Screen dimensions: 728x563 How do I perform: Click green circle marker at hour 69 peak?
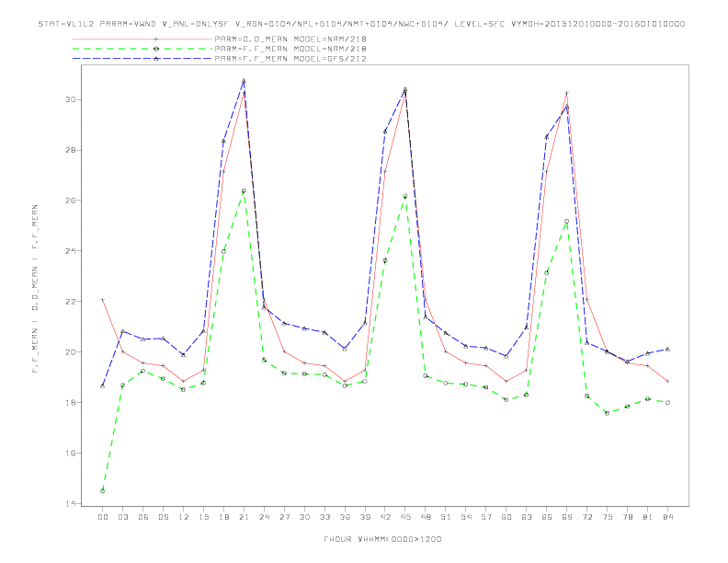567,222
